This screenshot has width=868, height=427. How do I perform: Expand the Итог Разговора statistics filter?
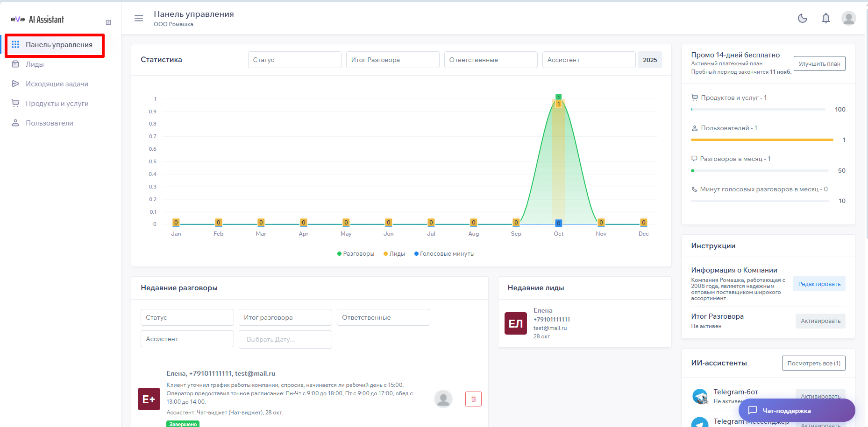392,60
